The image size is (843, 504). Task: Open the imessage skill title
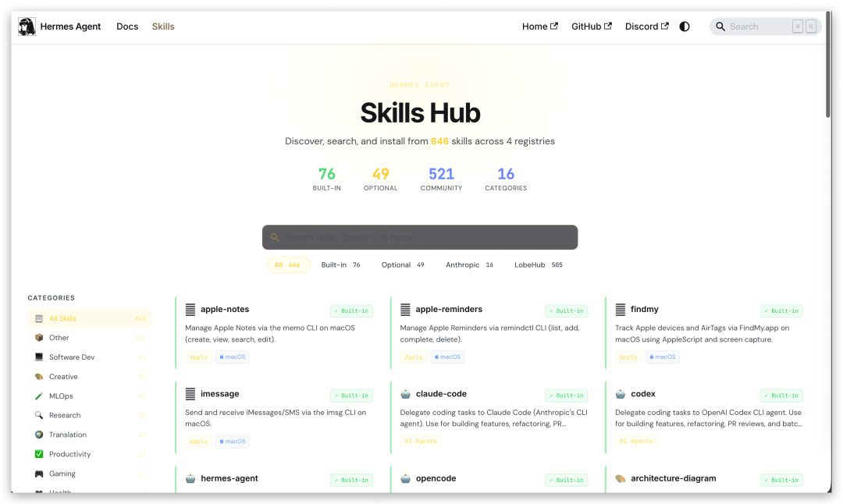[x=220, y=394]
